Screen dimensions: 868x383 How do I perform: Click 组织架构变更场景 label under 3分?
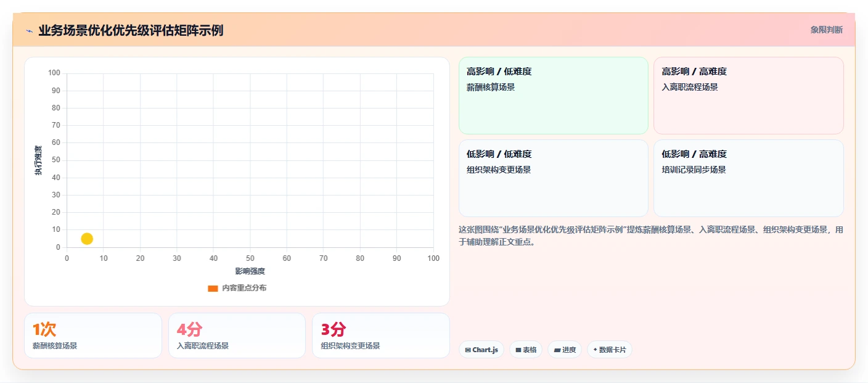point(351,346)
